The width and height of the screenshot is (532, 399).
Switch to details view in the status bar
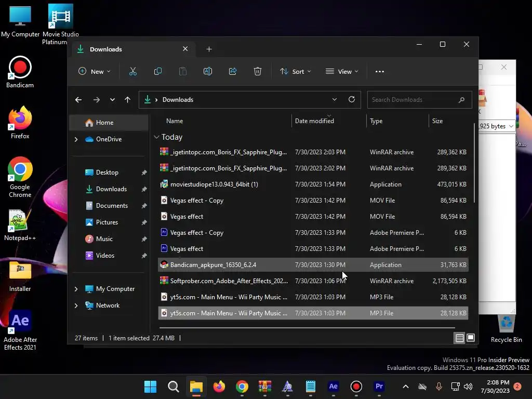[x=459, y=338]
